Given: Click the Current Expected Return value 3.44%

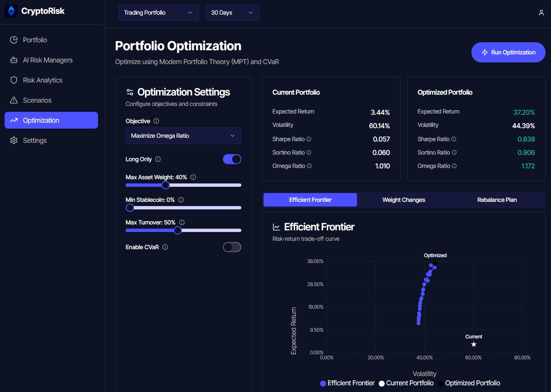Looking at the screenshot, I should 380,112.
